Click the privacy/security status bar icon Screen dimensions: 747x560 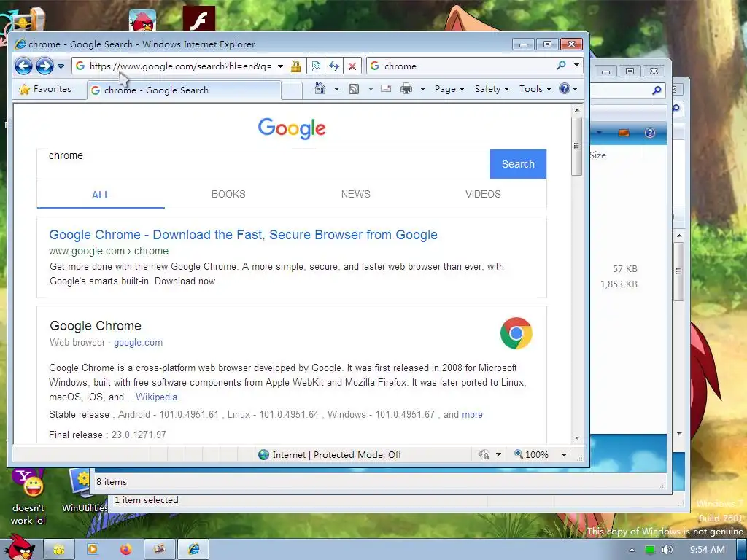click(484, 455)
